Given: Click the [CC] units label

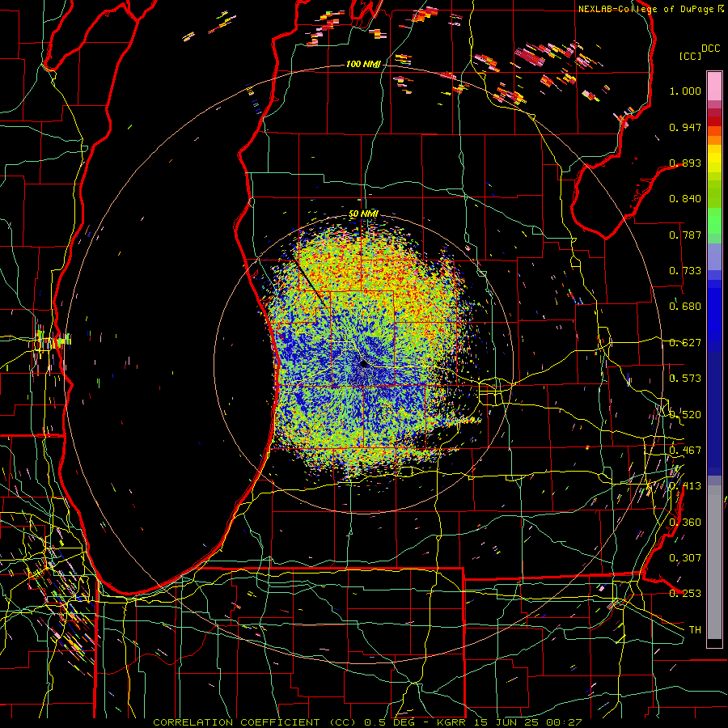Looking at the screenshot, I should pos(691,56).
